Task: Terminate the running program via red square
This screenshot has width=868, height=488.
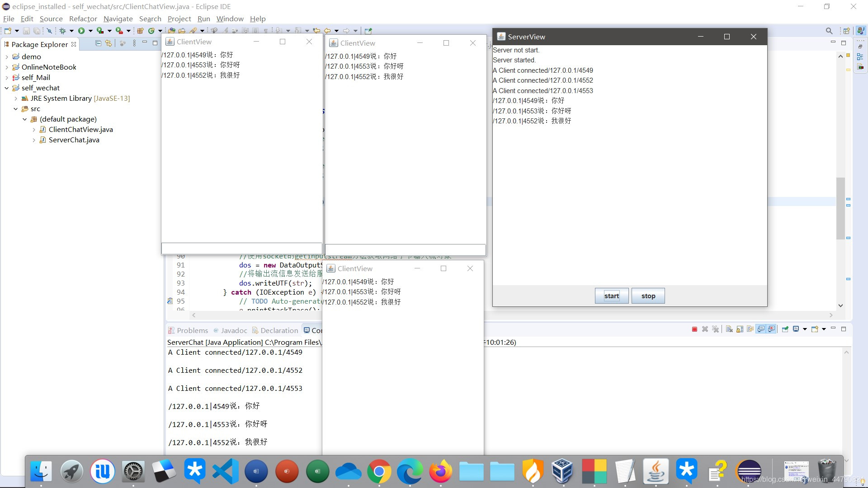Action: point(694,329)
